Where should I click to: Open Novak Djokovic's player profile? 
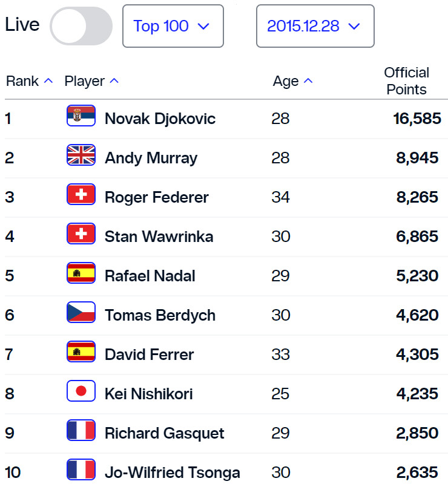click(x=160, y=119)
